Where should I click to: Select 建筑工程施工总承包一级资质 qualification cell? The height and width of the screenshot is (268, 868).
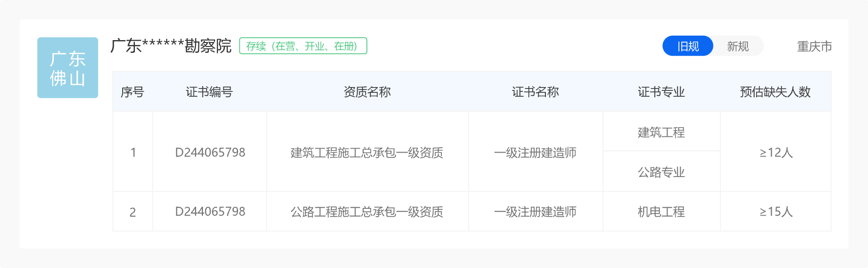tap(367, 153)
